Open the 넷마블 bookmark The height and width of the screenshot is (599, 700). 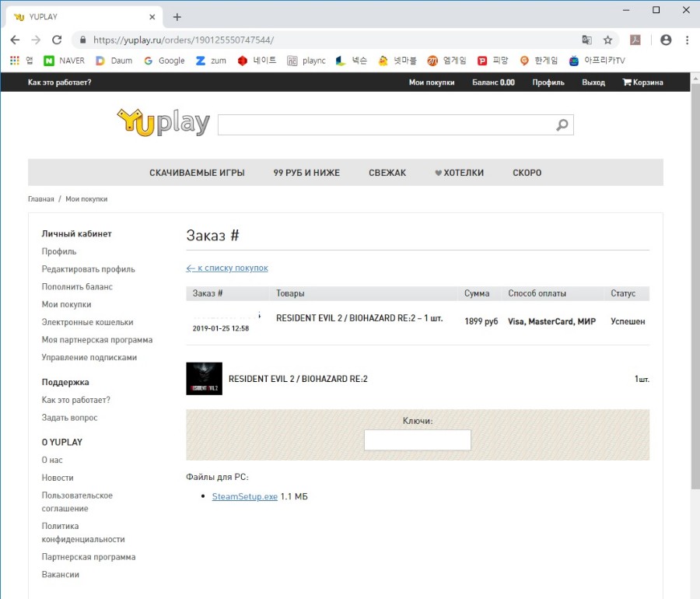[x=397, y=60]
